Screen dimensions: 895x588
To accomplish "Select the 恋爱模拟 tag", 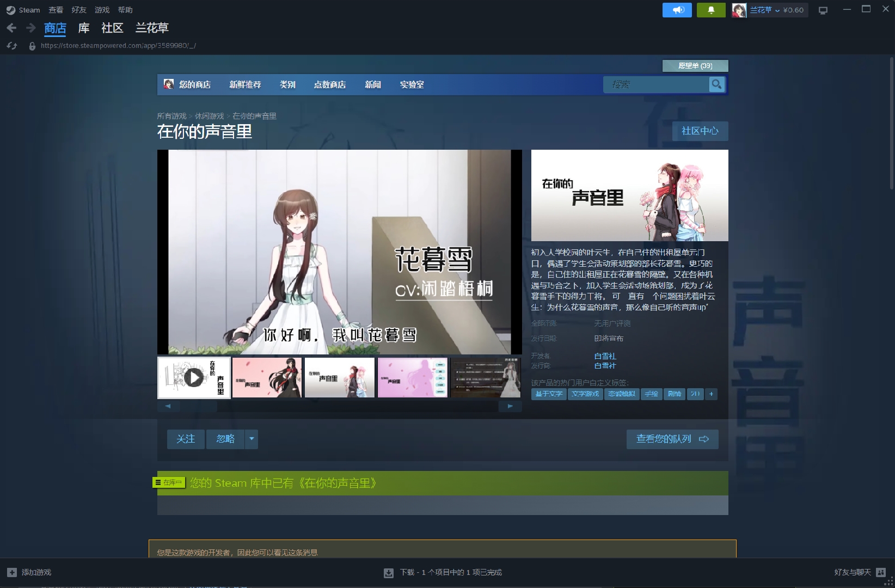I will coord(622,394).
